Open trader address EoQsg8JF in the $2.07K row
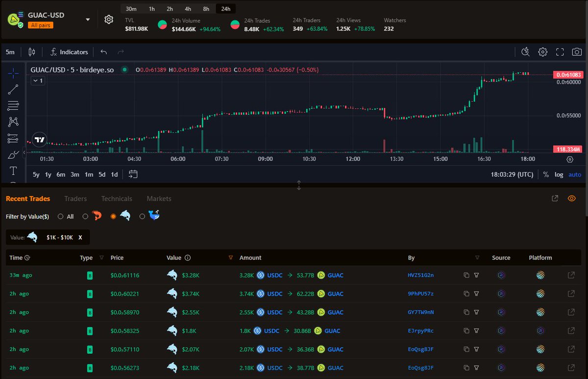The image size is (588, 379). 420,349
